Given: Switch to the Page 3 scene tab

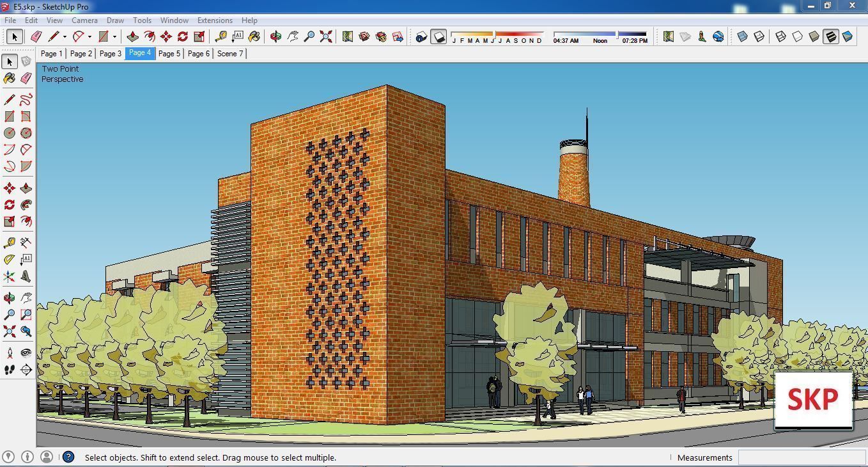Looking at the screenshot, I should (110, 54).
